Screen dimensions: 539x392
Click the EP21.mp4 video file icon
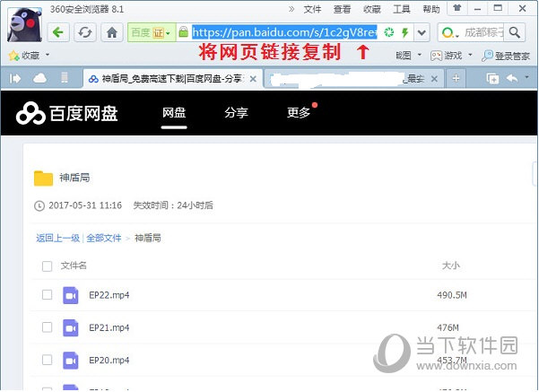[71, 327]
